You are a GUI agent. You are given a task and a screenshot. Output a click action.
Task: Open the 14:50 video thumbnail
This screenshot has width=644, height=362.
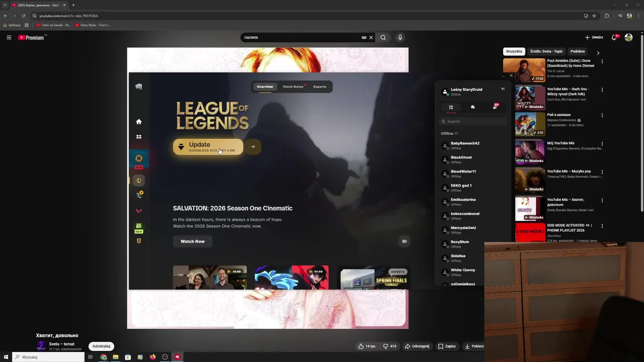click(x=210, y=278)
